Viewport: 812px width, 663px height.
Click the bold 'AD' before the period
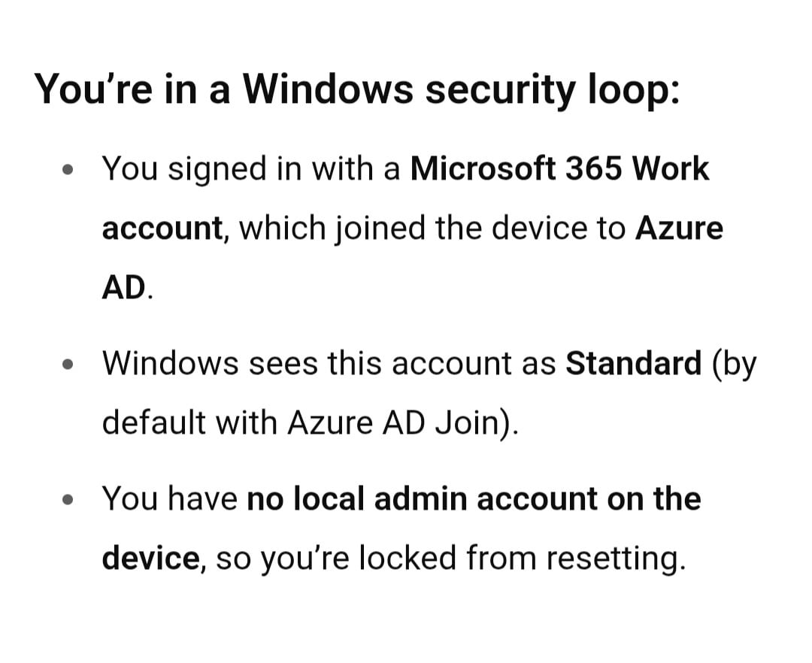coord(124,287)
